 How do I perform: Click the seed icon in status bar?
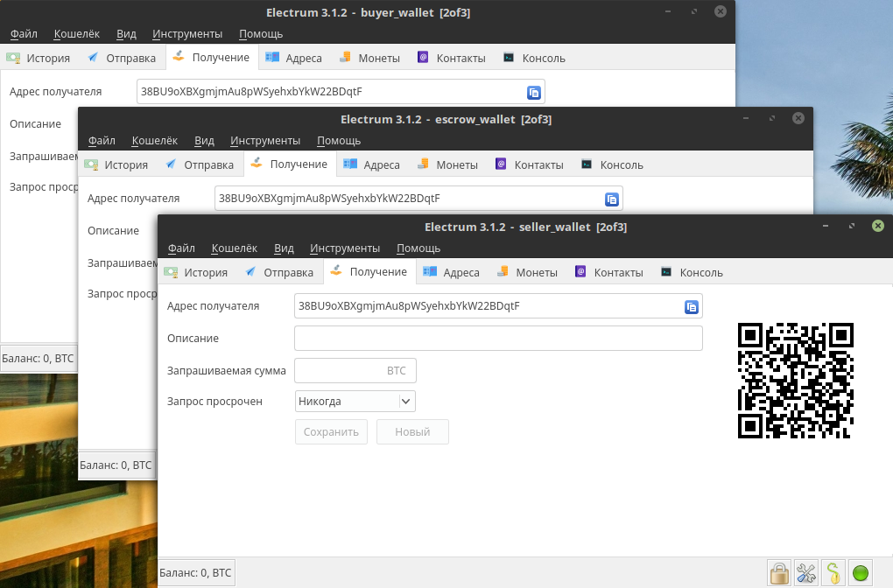click(x=833, y=572)
